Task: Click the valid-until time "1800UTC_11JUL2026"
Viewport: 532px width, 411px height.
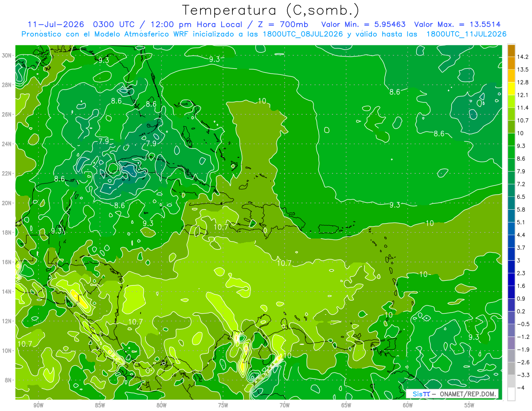Action: (x=466, y=34)
